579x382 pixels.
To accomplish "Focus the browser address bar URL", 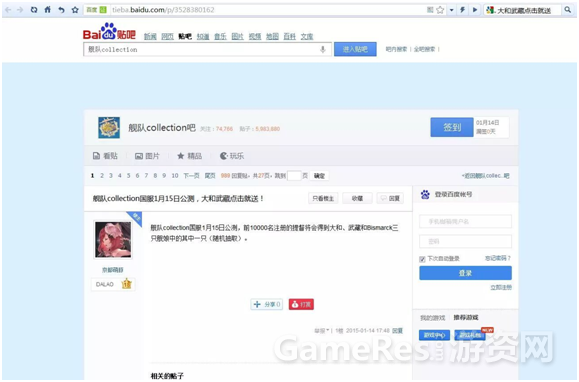I will click(x=163, y=10).
